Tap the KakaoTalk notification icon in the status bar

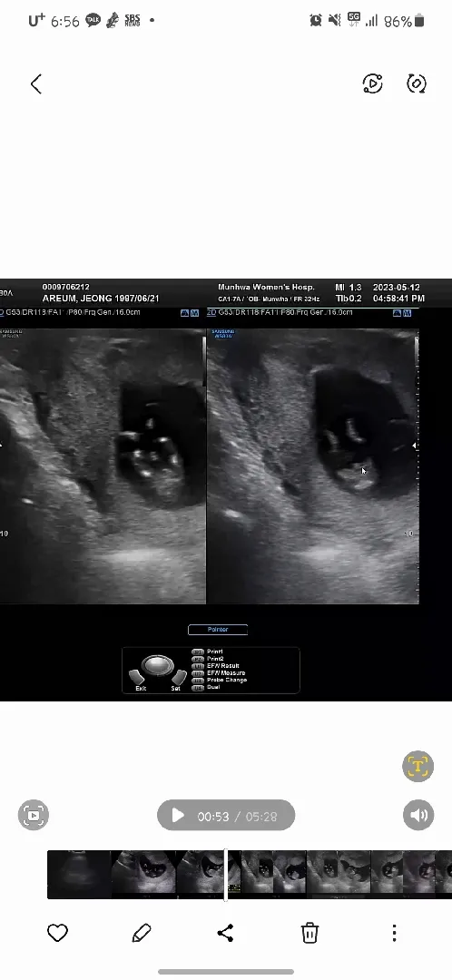click(93, 21)
